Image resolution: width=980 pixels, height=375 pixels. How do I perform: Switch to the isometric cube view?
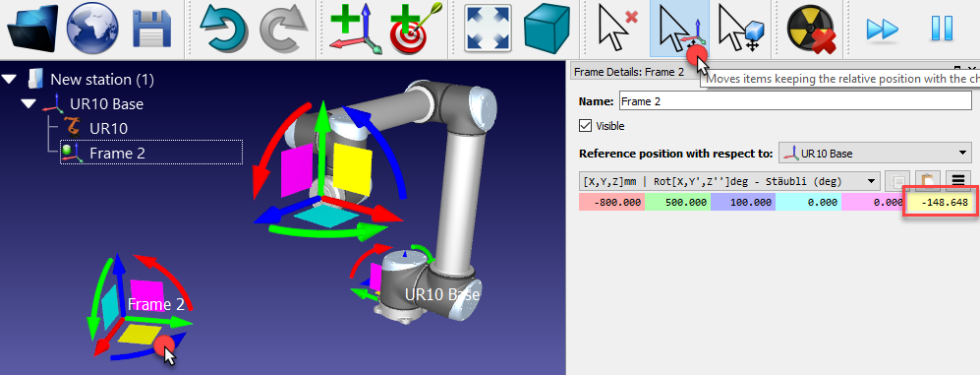click(547, 29)
